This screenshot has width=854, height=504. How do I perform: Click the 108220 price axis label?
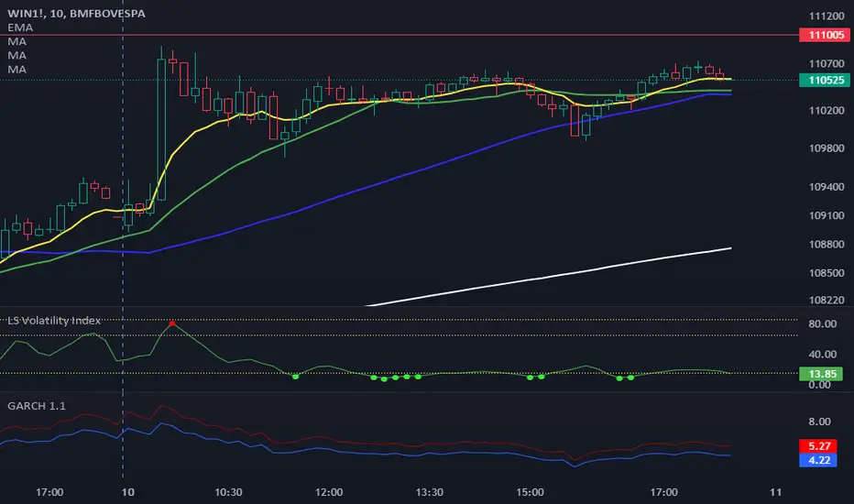pyautogui.click(x=826, y=301)
